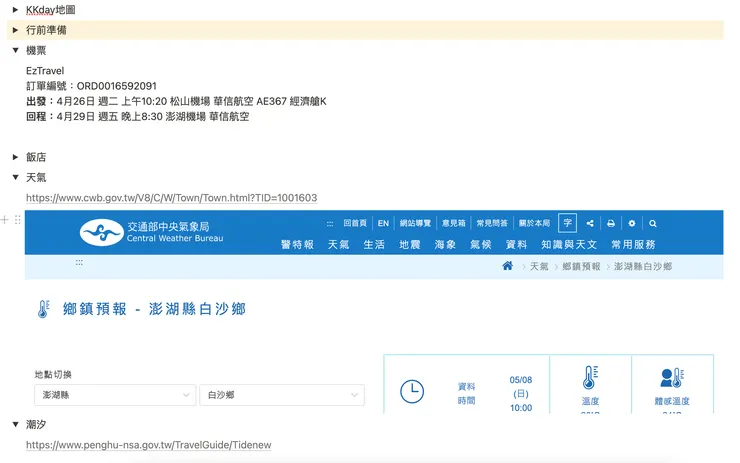Viewport: 740px width, 463px height.
Task: Expand the KKday地圖 toggle section
Action: tap(15, 9)
